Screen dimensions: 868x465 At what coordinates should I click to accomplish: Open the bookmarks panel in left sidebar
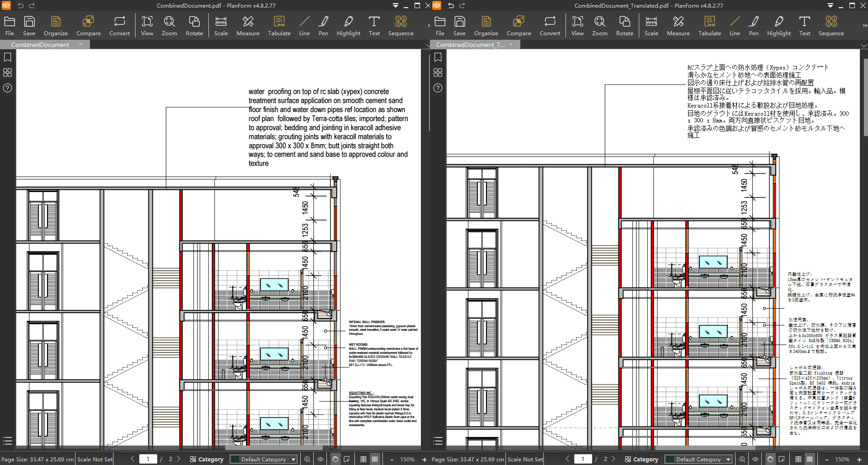[8, 57]
